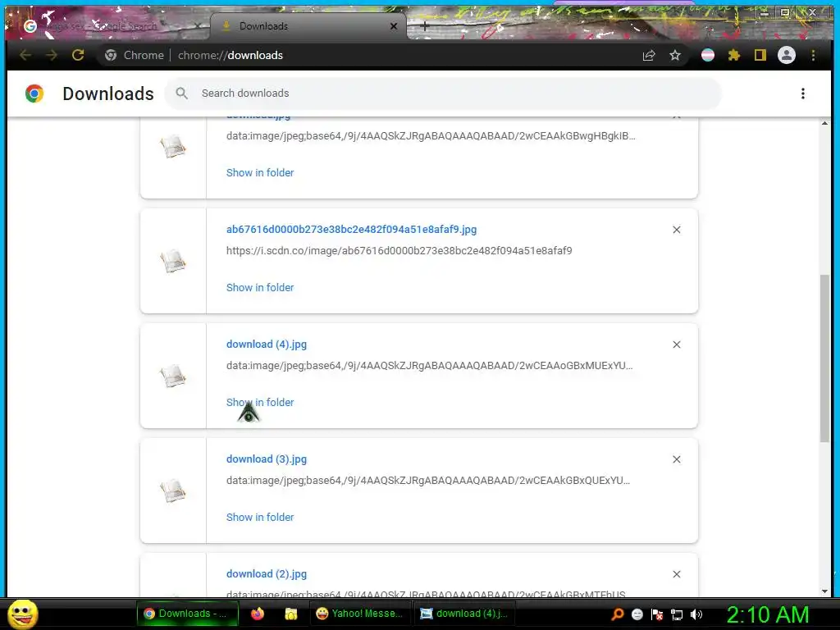Remove download (3).jpg from the list
Viewport: 840px width, 630px height.
pos(677,459)
